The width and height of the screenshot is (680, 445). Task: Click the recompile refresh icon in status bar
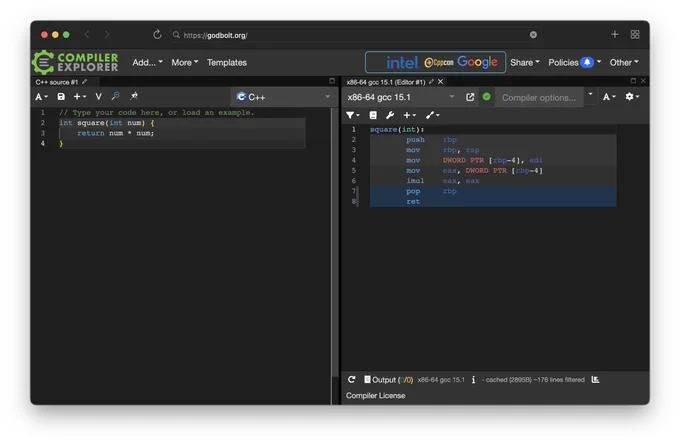pos(352,380)
